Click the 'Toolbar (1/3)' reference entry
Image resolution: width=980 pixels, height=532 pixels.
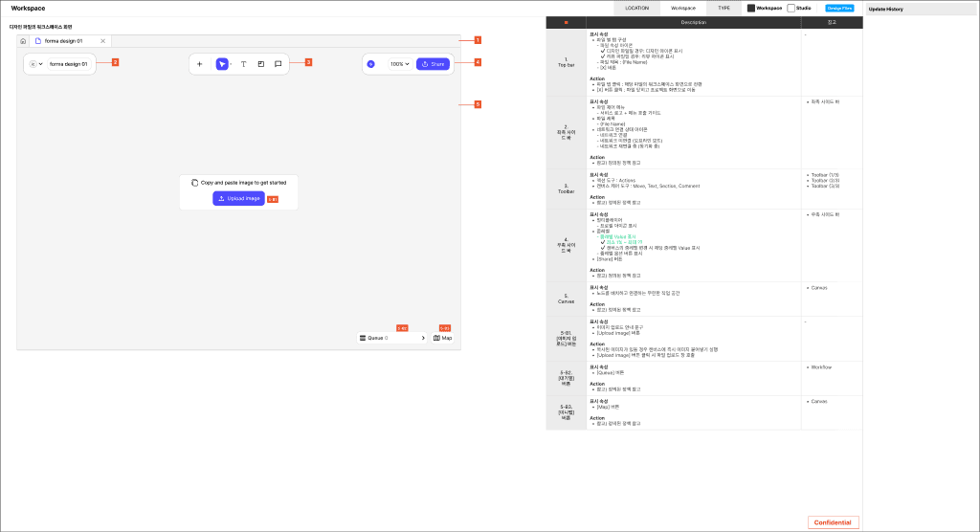coord(825,175)
